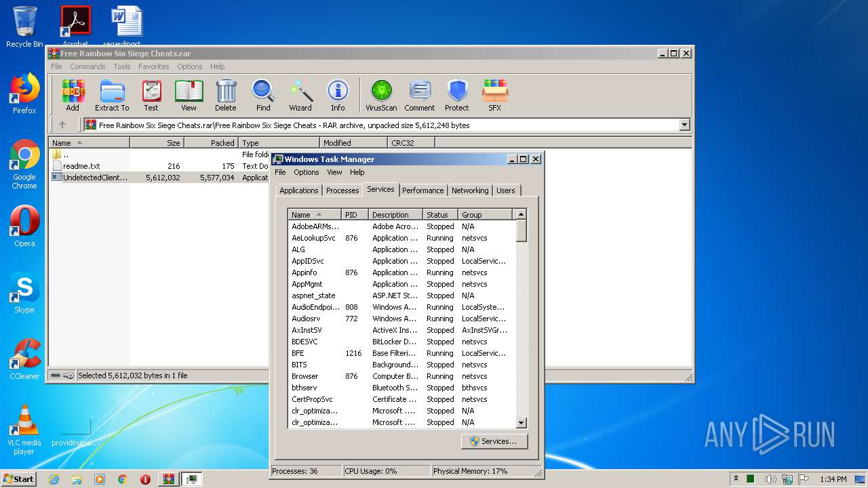Select the CertPropSvc service row
The image size is (868, 488).
401,399
